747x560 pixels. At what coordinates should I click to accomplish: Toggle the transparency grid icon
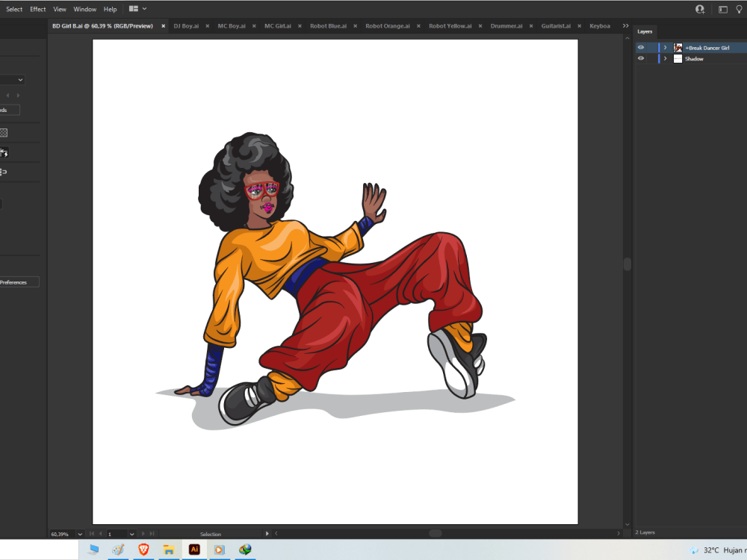4,133
